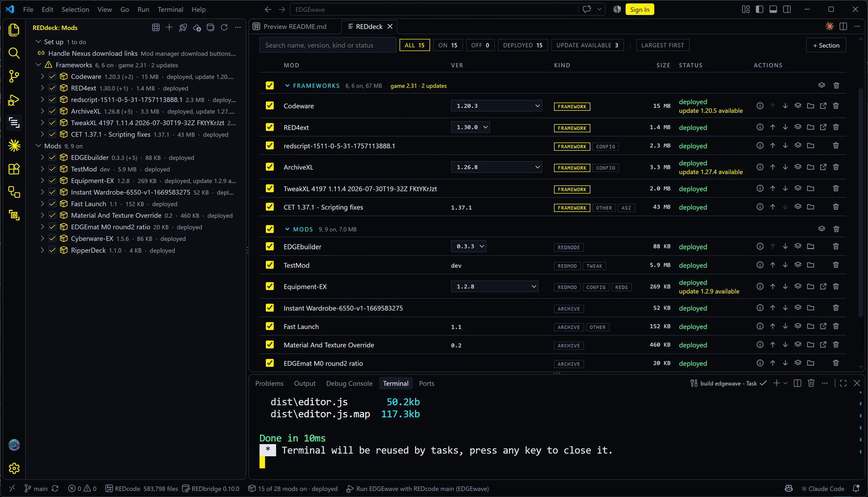This screenshot has width=868, height=497.
Task: Switch to the Output panel tab
Action: coord(304,383)
